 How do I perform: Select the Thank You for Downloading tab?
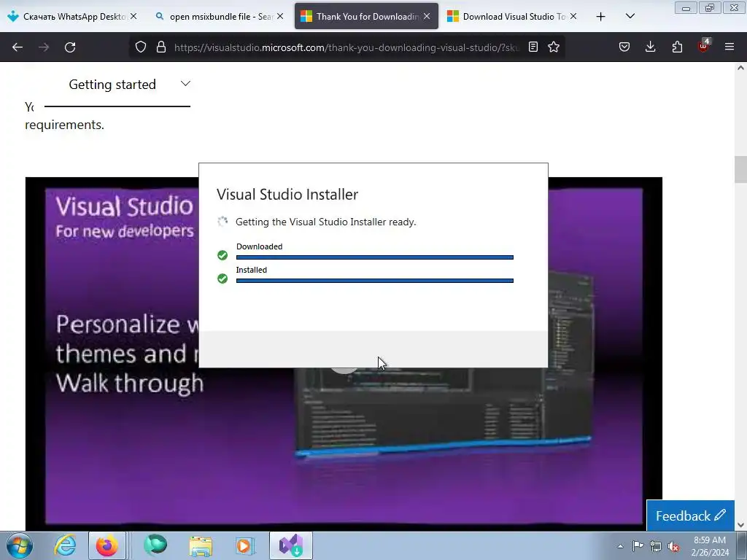point(366,17)
